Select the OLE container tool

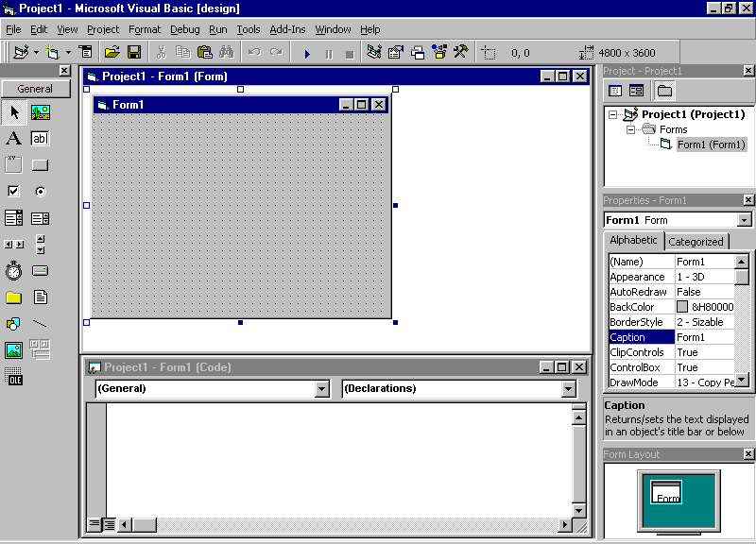pyautogui.click(x=14, y=376)
